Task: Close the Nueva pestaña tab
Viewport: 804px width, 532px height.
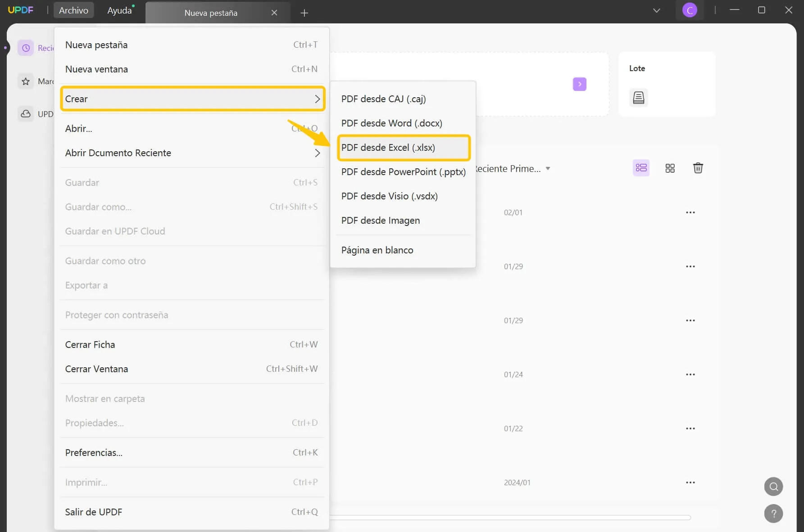Action: 274,13
